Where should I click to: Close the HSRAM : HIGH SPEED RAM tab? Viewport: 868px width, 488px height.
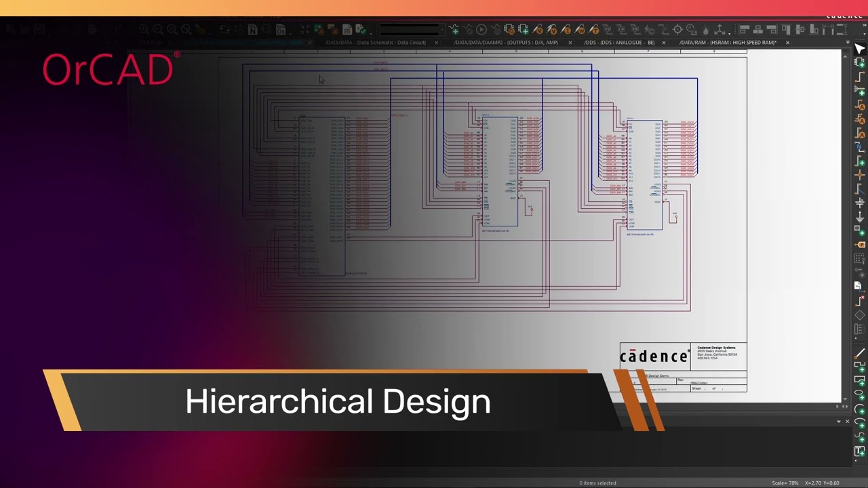pyautogui.click(x=787, y=42)
